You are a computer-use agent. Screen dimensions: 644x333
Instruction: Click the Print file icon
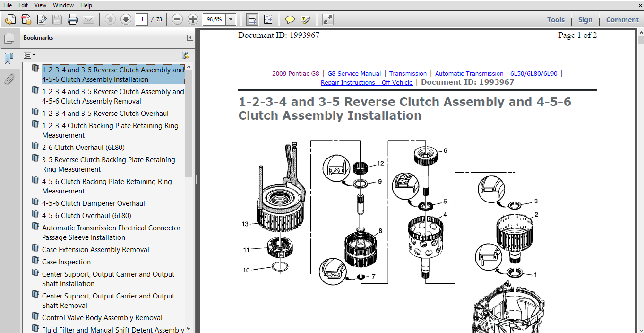(72, 19)
